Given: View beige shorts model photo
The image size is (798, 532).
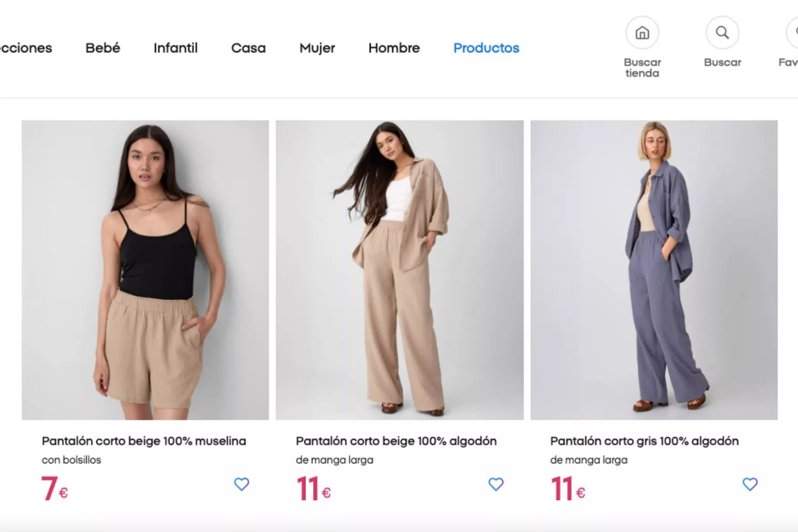Looking at the screenshot, I should 145,270.
